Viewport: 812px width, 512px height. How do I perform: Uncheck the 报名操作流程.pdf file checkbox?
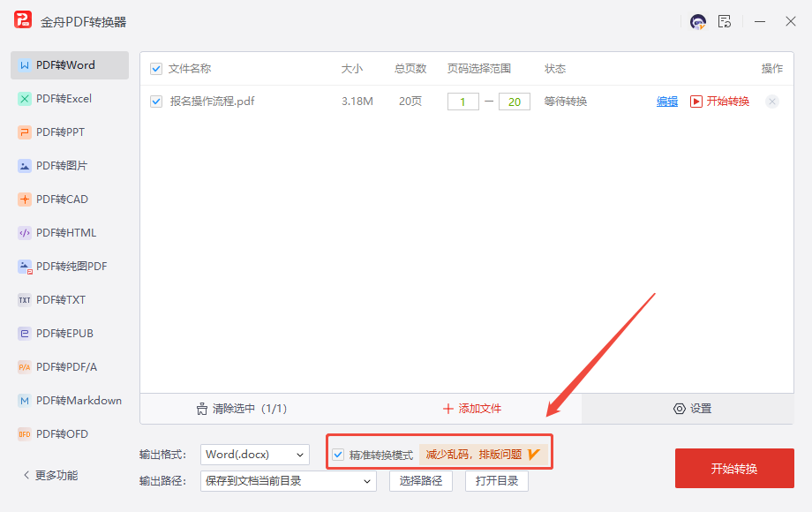pyautogui.click(x=156, y=102)
